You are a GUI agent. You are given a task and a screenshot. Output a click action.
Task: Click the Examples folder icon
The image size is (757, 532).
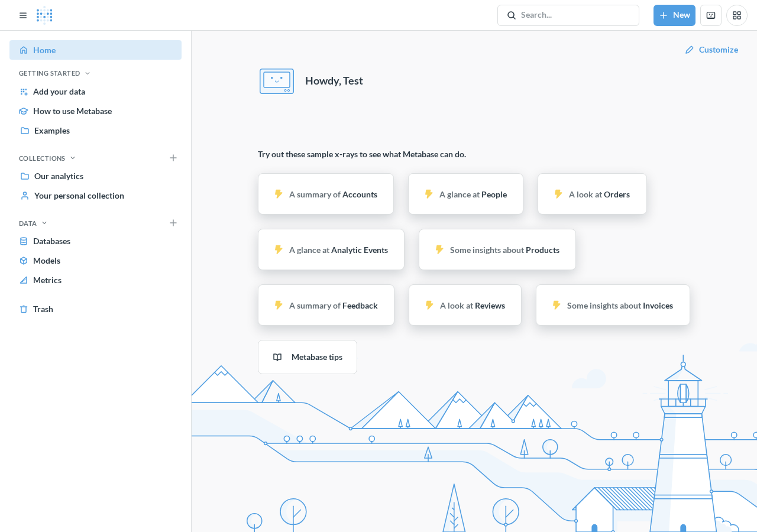pos(25,131)
